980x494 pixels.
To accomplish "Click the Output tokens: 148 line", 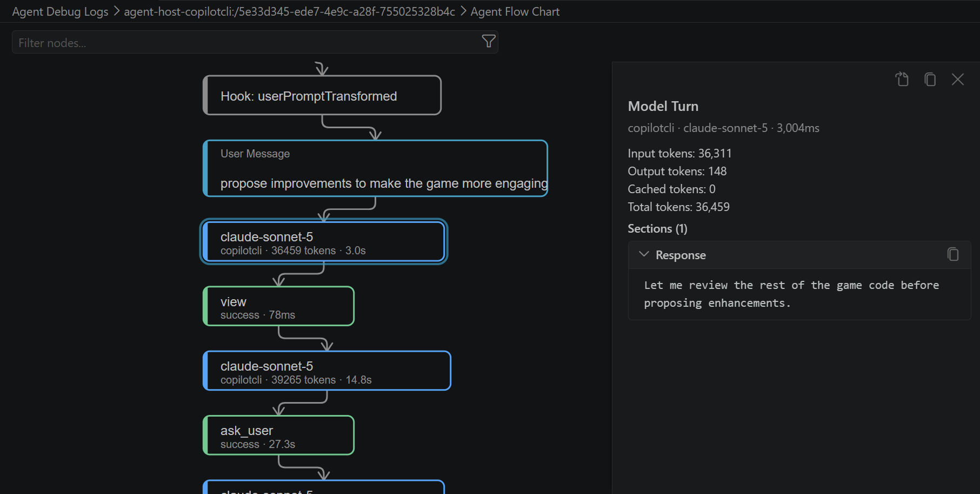I will click(677, 171).
